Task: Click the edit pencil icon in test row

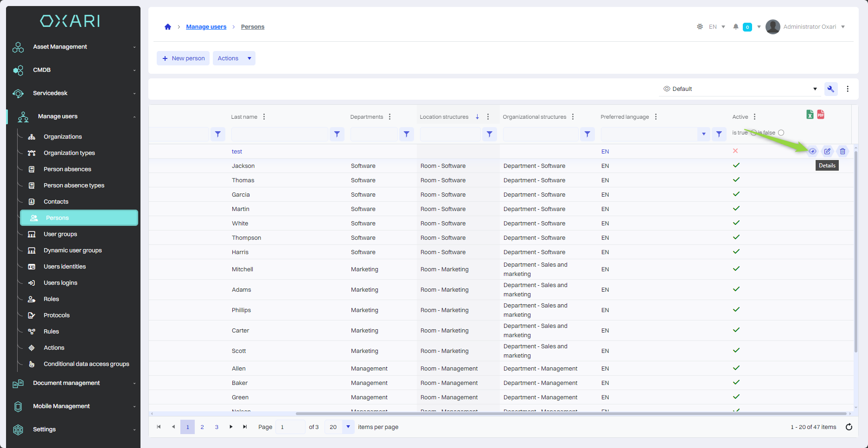Action: tap(827, 151)
